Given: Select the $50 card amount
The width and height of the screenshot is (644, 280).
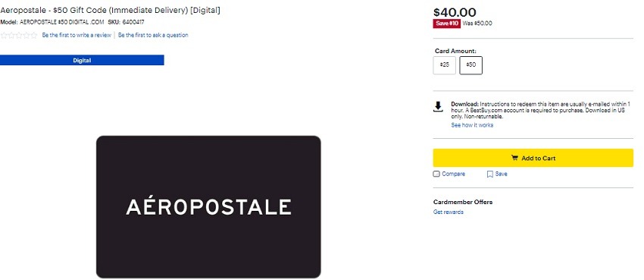Looking at the screenshot, I should coord(470,65).
